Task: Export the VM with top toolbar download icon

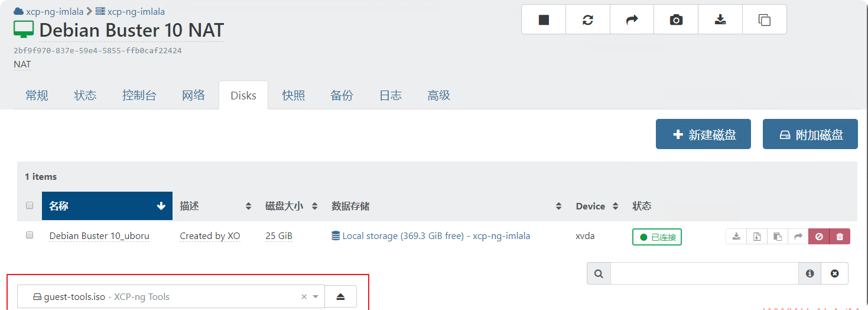Action: [x=720, y=20]
